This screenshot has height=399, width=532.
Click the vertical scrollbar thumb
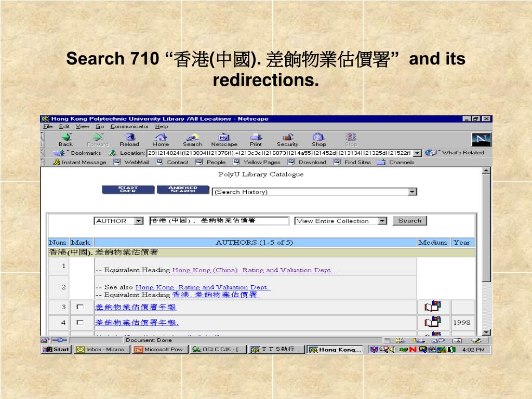pos(486,229)
